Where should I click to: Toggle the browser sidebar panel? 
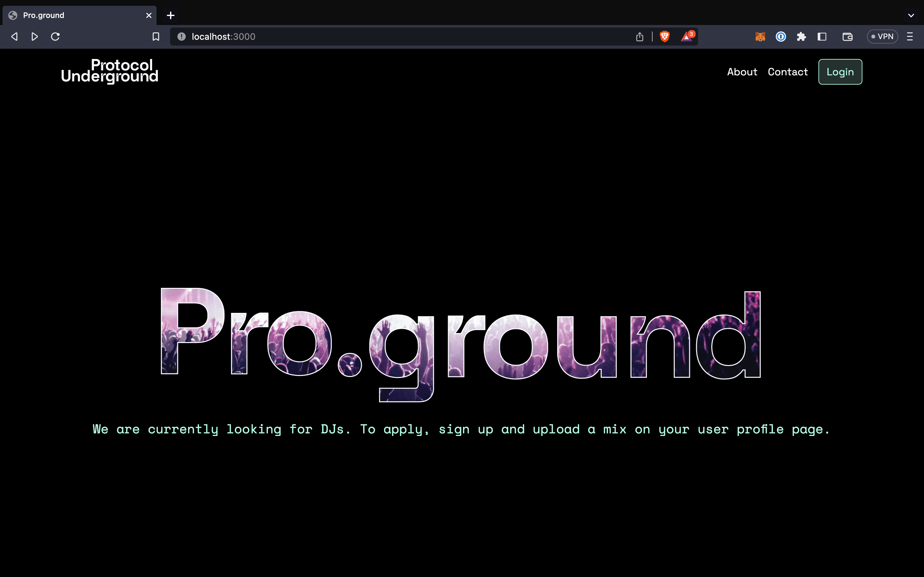[x=822, y=37]
